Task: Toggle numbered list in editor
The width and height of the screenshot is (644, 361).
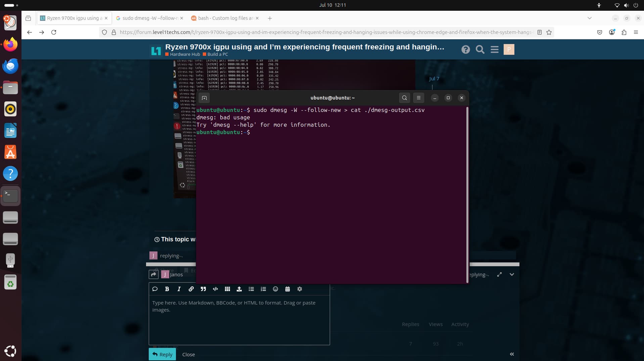Action: (263, 289)
